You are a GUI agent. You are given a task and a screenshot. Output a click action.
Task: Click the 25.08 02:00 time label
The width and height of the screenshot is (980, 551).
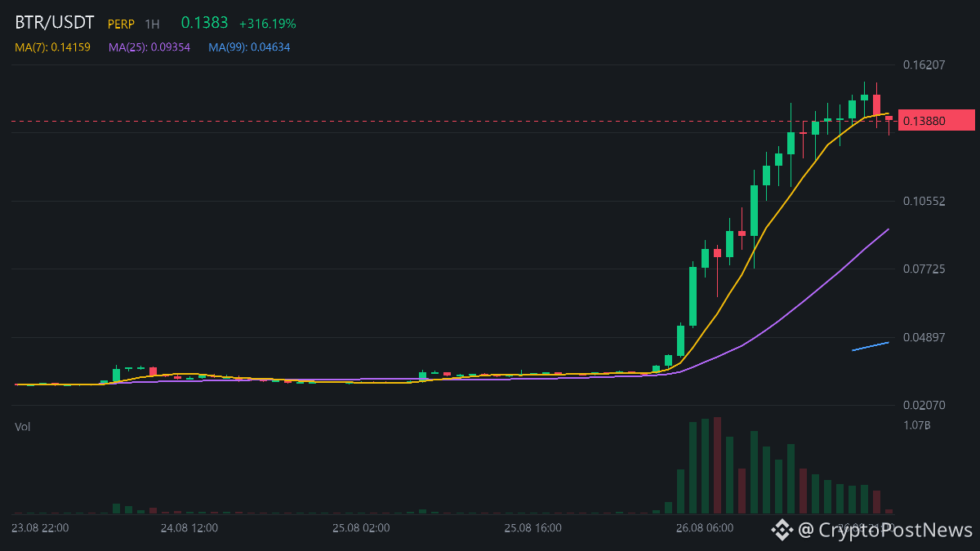[x=361, y=528]
